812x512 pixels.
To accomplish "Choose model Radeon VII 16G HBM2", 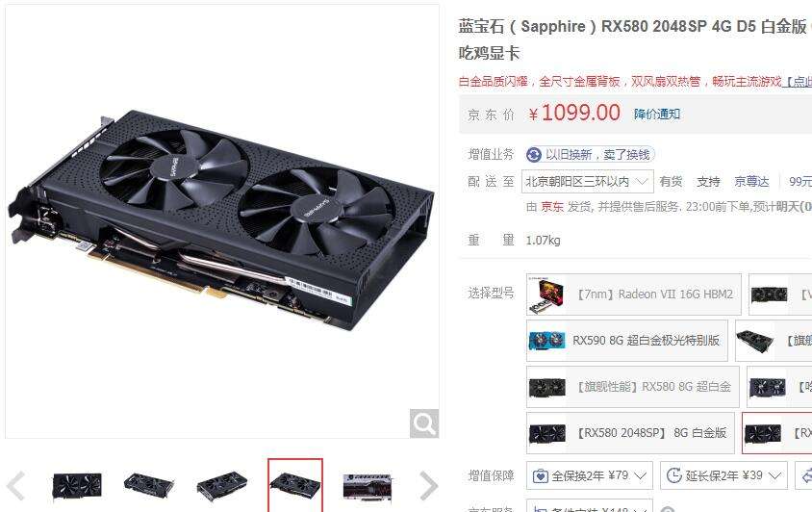I will pos(634,294).
